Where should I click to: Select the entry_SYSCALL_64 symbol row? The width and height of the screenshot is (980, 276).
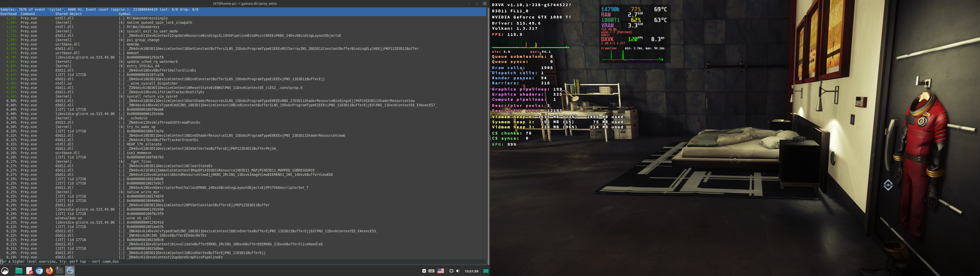coord(243,66)
